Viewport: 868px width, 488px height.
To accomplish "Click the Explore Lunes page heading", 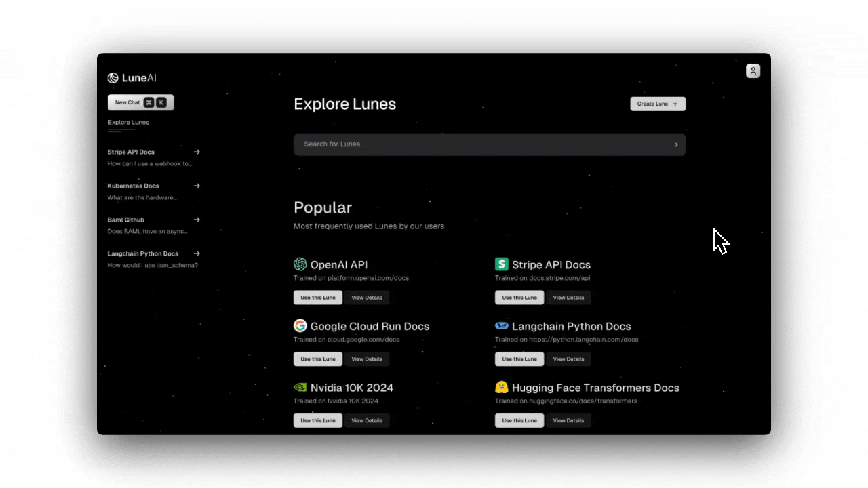I will pos(344,104).
